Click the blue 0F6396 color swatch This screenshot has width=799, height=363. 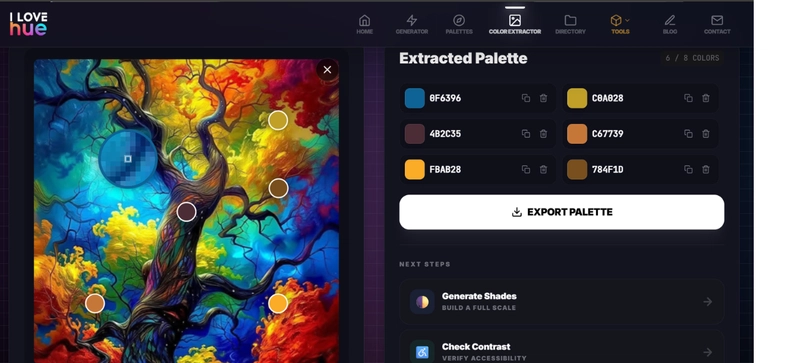(414, 98)
